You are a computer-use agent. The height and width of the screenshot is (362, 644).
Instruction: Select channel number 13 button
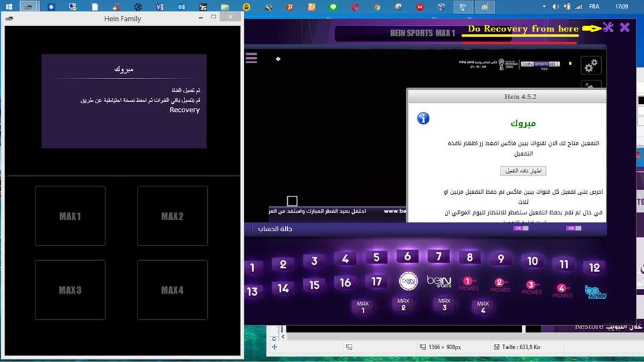tap(252, 292)
